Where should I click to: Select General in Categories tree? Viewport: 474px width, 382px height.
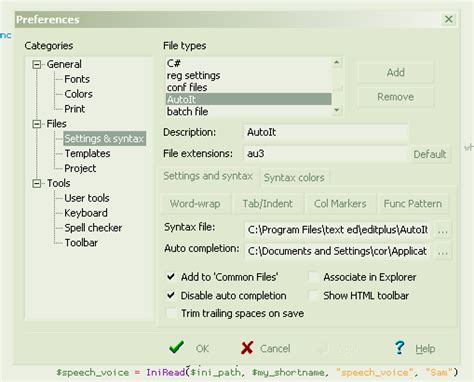[x=64, y=64]
